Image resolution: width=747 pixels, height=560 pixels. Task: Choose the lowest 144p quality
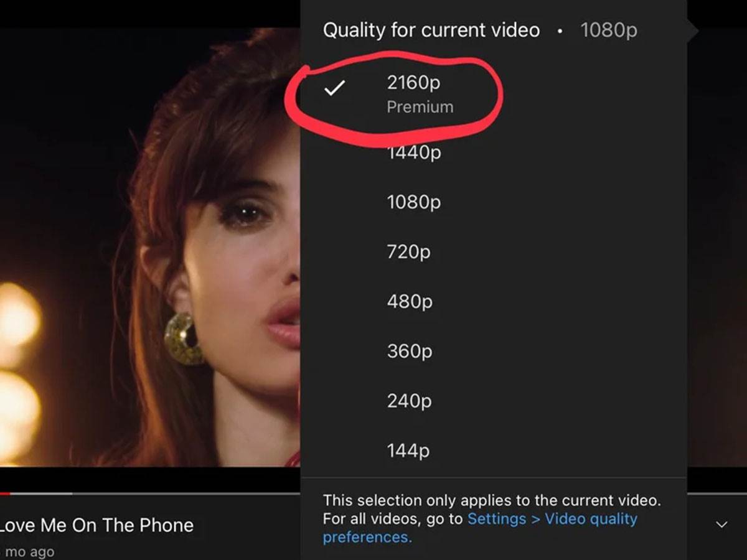[408, 451]
